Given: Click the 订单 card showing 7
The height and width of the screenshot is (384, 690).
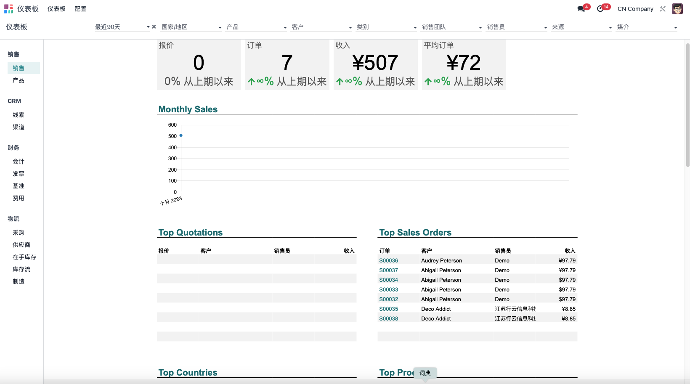Looking at the screenshot, I should coord(287,65).
